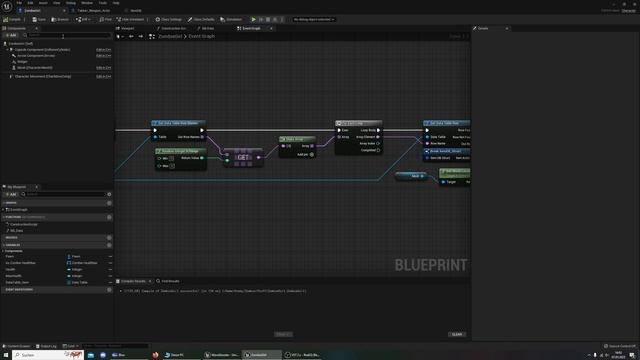Click the Windows taskbar search box
The width and height of the screenshot is (640, 360).
48,355
